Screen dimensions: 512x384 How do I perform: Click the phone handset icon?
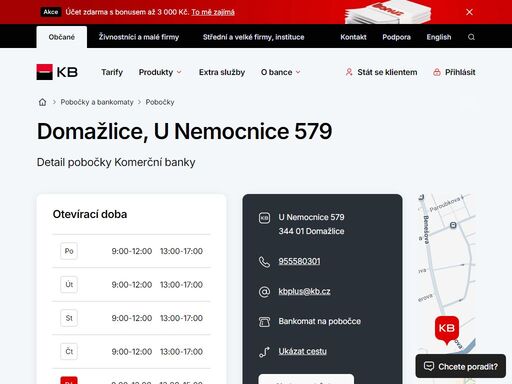coord(264,262)
